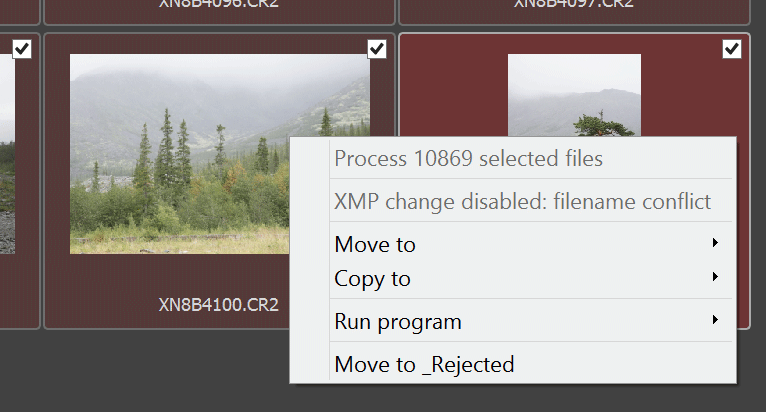Expand the Run program submenu arrow
Screen dimensions: 766x412
pos(715,320)
